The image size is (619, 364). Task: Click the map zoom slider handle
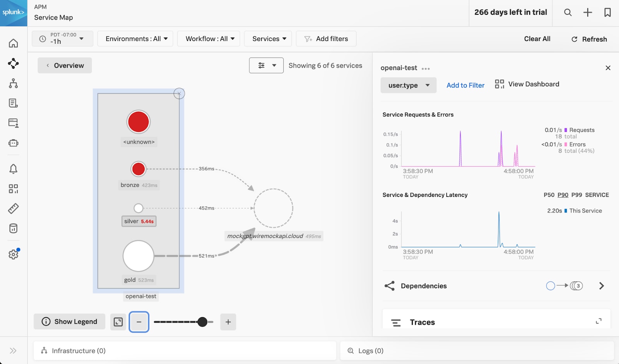(202, 322)
